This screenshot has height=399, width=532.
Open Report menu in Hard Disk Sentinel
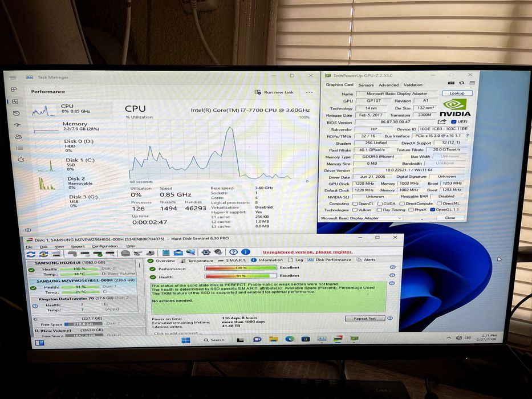[78, 246]
